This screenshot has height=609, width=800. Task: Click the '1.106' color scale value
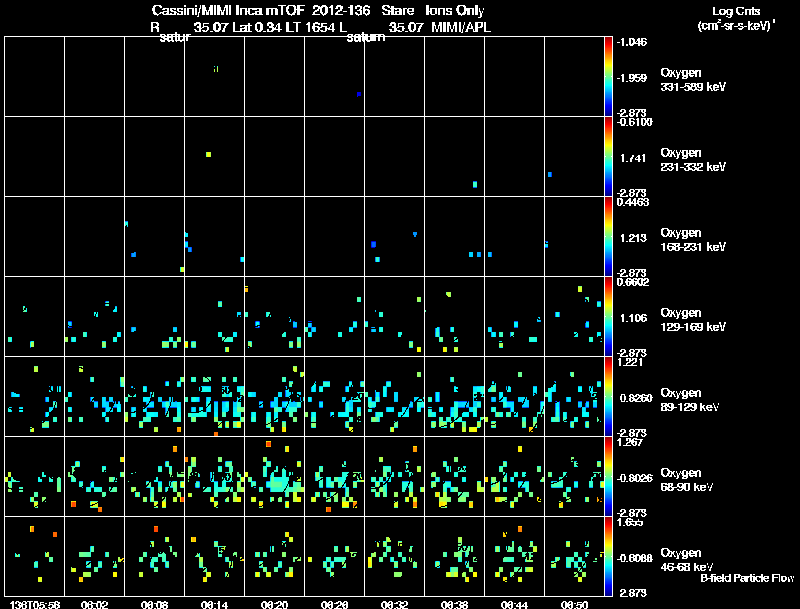click(x=633, y=318)
